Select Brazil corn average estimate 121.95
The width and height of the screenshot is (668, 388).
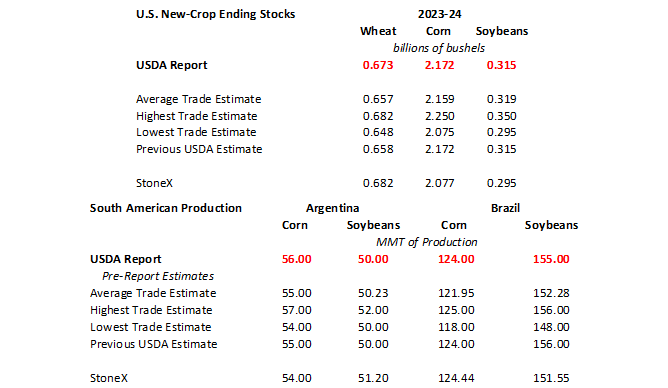click(456, 293)
